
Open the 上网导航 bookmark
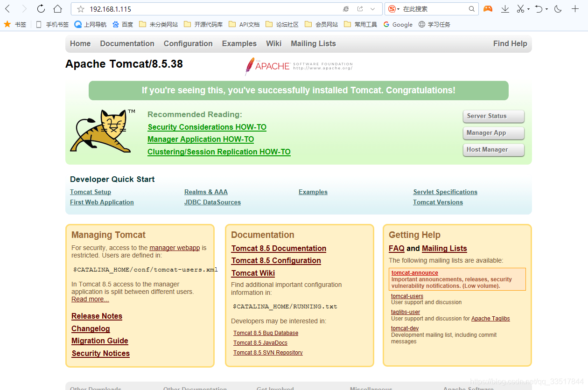click(91, 24)
